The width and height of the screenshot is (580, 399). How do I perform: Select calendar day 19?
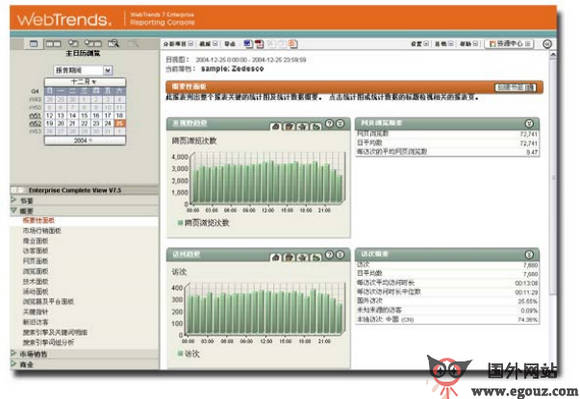[x=50, y=124]
